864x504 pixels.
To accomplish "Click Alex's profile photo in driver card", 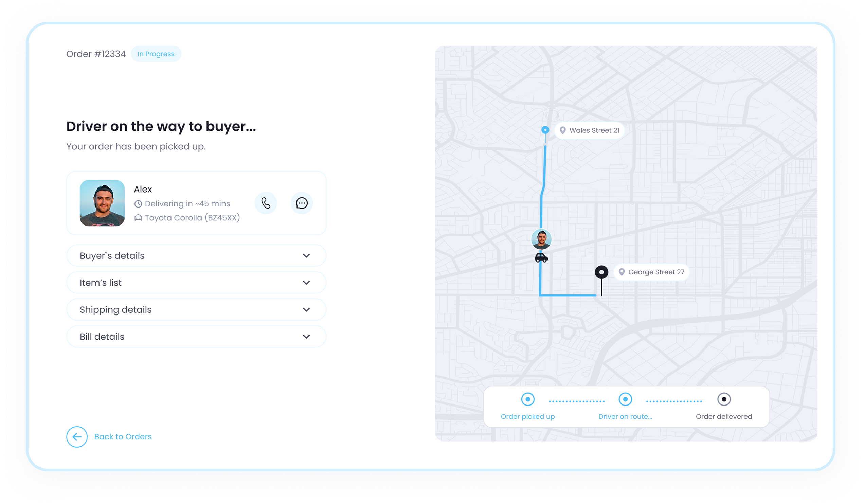I will pos(102,203).
